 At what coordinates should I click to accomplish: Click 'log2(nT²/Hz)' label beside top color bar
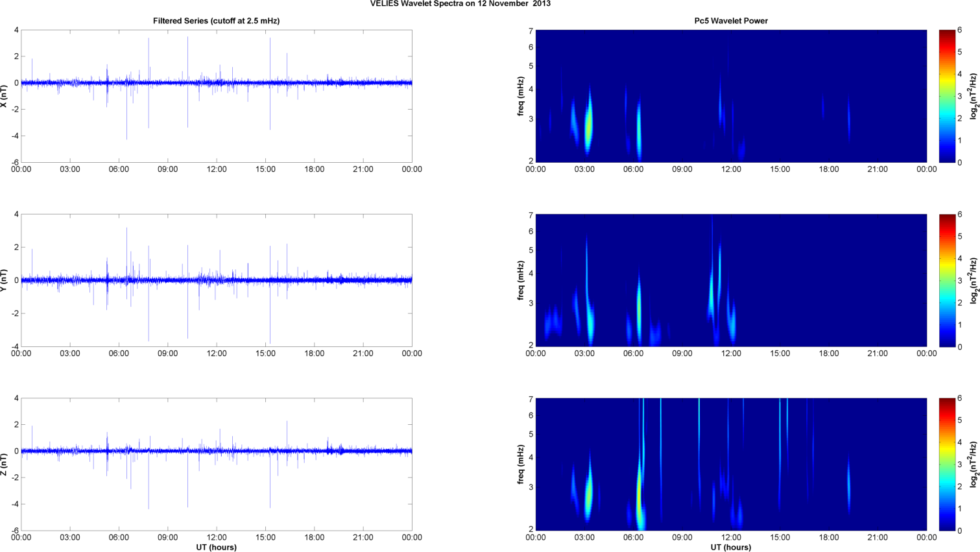coord(974,96)
